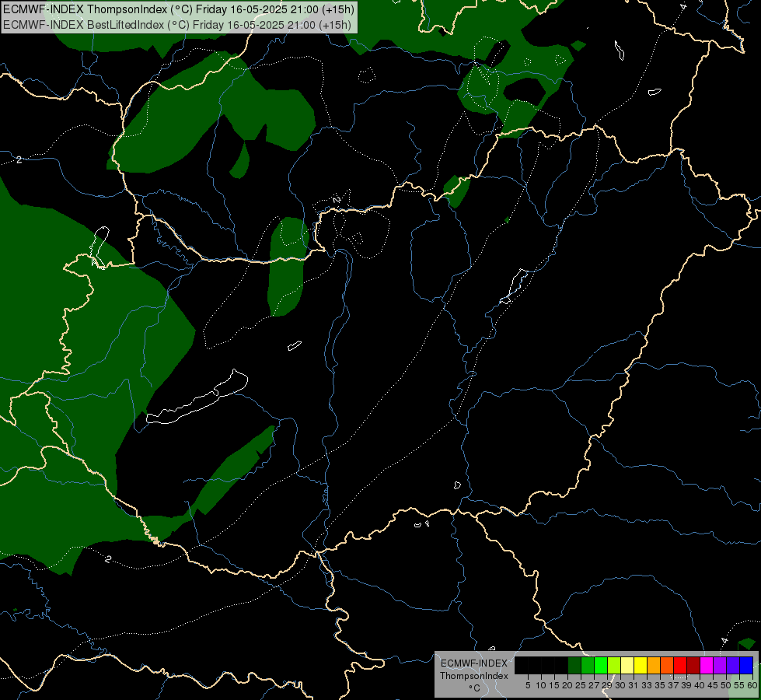Click the contour label '4' at the top right
Image resolution: width=761 pixels, height=700 pixels.
(x=683, y=7)
